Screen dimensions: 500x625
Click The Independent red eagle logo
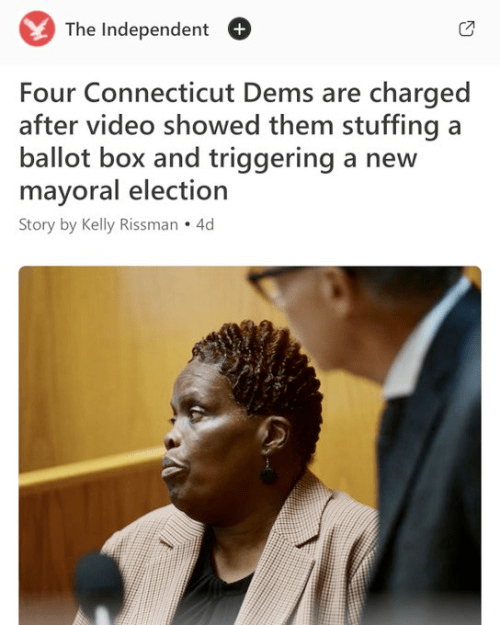coord(37,29)
